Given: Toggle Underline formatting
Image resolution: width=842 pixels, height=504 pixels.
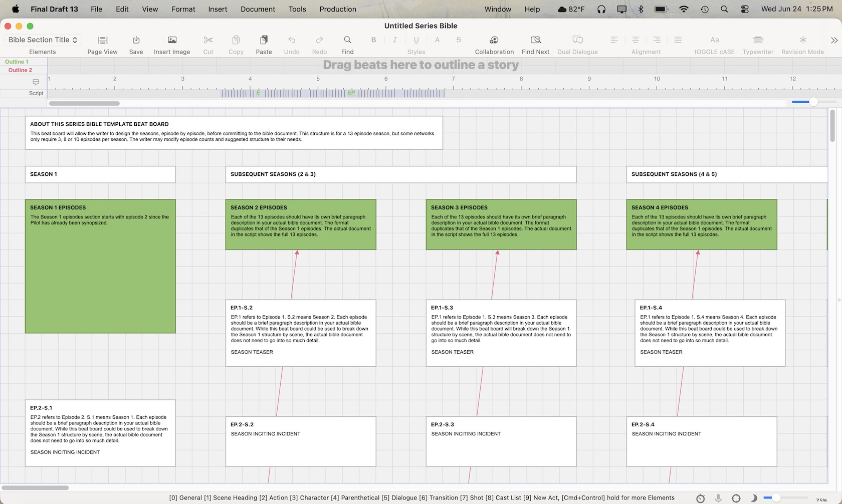Looking at the screenshot, I should pyautogui.click(x=416, y=40).
